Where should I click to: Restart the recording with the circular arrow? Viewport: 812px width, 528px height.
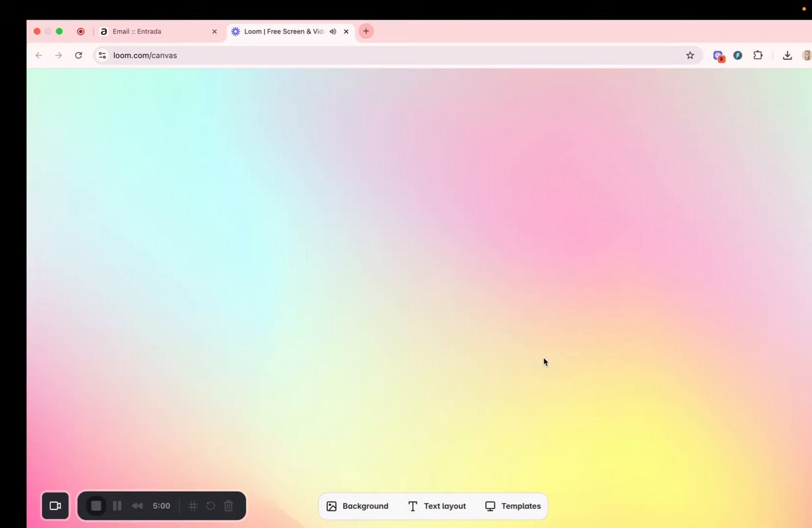click(x=211, y=506)
